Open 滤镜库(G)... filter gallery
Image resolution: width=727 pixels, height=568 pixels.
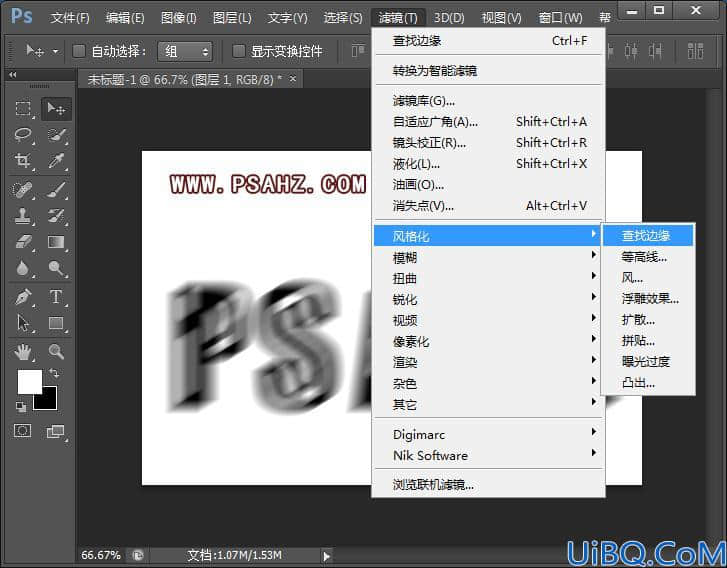click(488, 101)
